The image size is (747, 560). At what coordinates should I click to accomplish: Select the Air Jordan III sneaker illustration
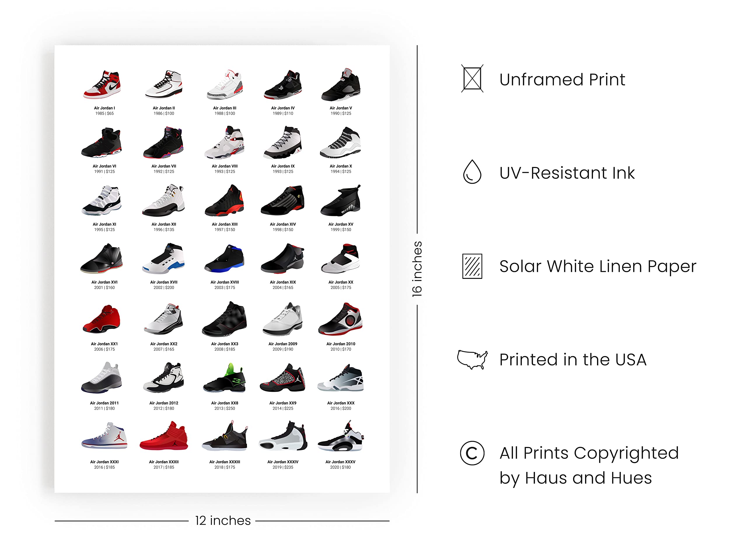pos(225,84)
